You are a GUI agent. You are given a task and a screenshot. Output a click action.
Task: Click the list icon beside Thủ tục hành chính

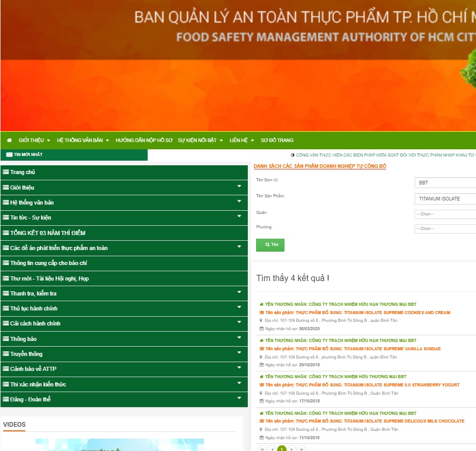click(x=6, y=308)
